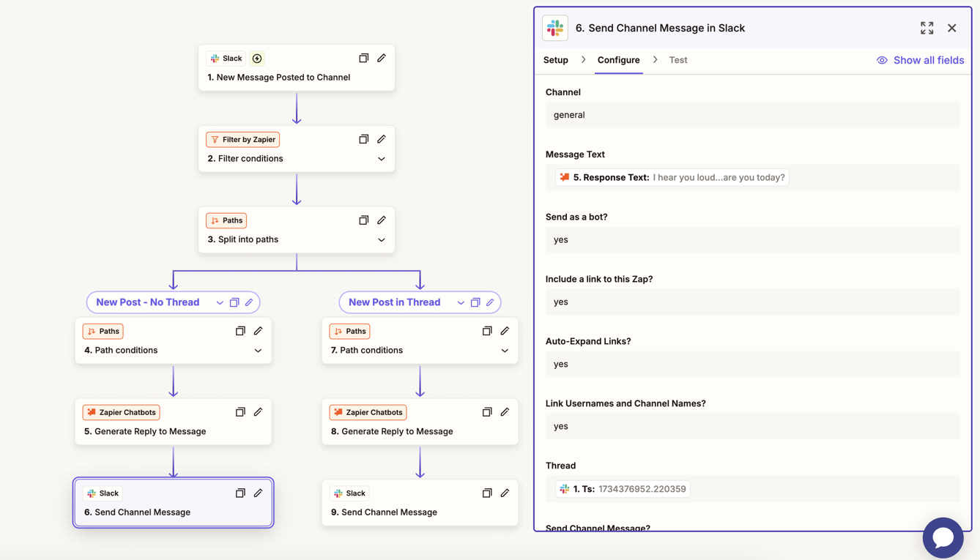Open step 9 Send Channel Message card
Screen dimensions: 980x560
[x=420, y=503]
